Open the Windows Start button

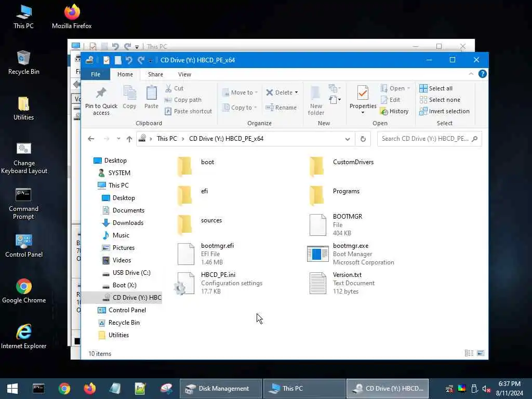(12, 389)
